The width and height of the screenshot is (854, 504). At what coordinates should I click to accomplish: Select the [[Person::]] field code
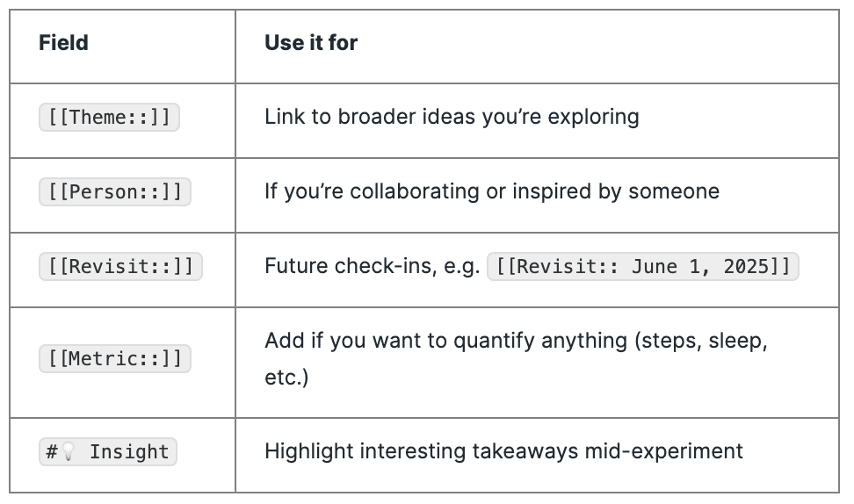click(115, 191)
